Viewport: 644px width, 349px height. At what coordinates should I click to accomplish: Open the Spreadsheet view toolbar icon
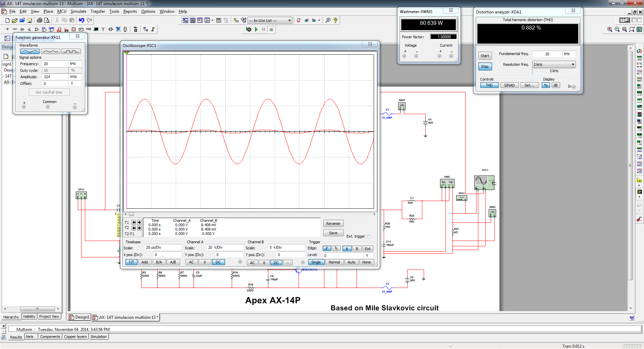[193, 20]
